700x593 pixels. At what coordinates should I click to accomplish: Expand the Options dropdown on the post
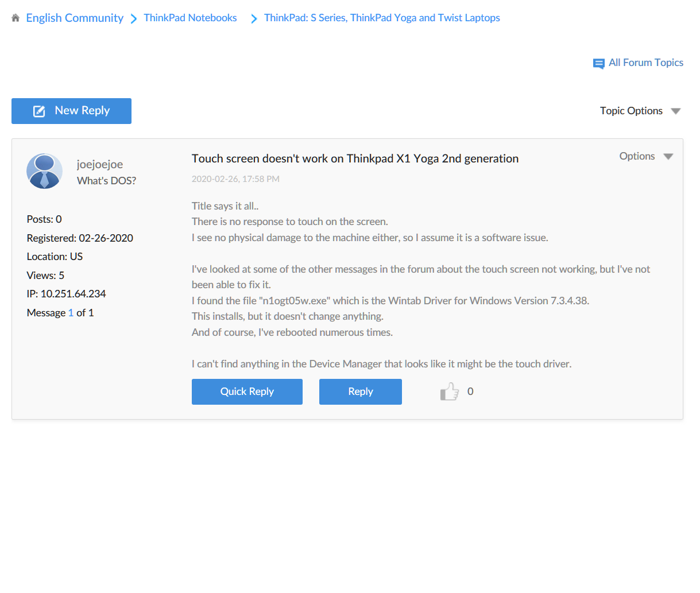(668, 156)
